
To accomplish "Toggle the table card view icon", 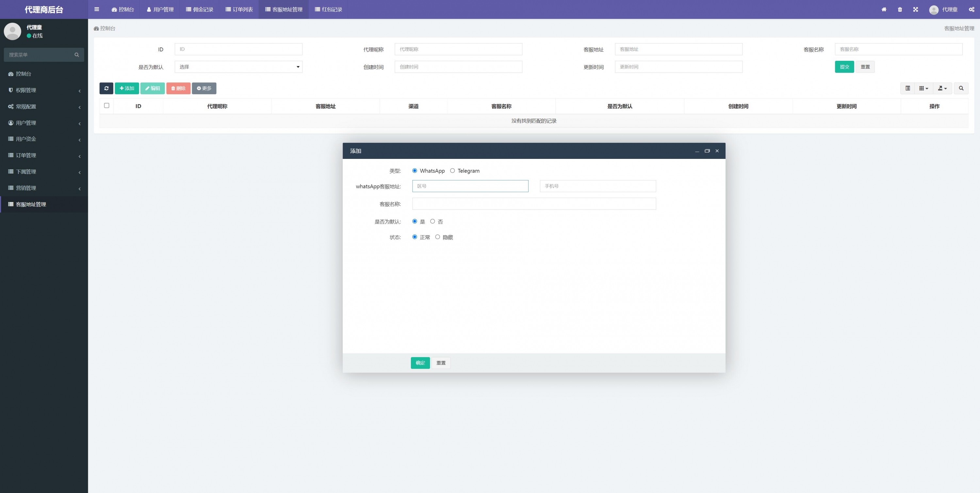I will pyautogui.click(x=907, y=88).
